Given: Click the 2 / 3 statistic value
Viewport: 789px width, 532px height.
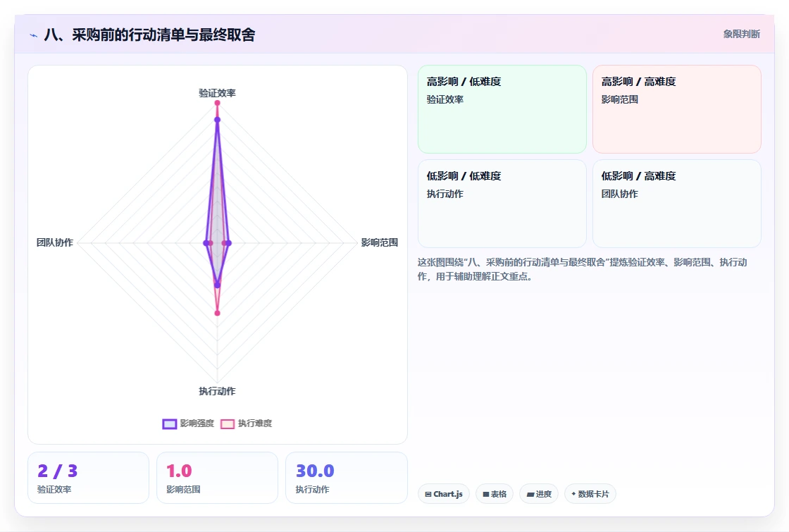Looking at the screenshot, I should click(57, 471).
